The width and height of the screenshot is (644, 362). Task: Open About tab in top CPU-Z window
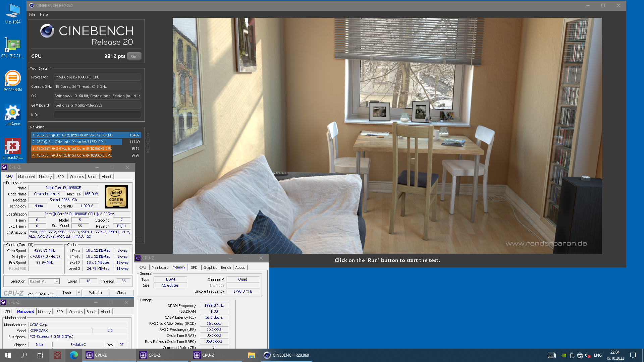coord(107,177)
